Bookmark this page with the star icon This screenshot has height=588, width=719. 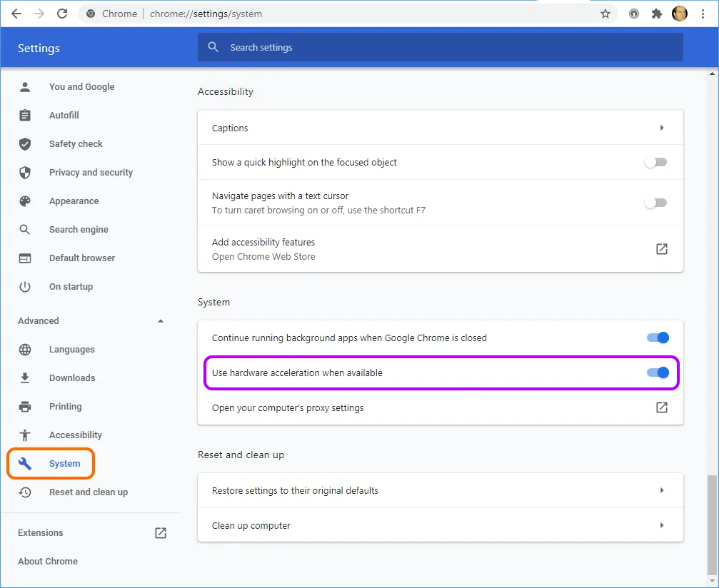click(605, 14)
